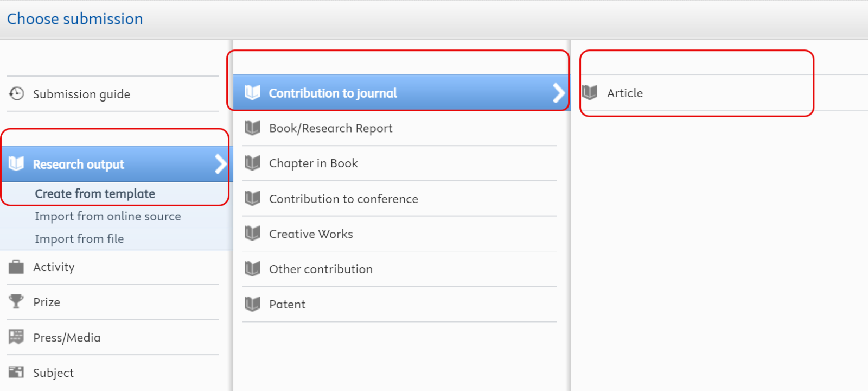Open the Submission guide link
The height and width of the screenshot is (391, 868).
(81, 94)
